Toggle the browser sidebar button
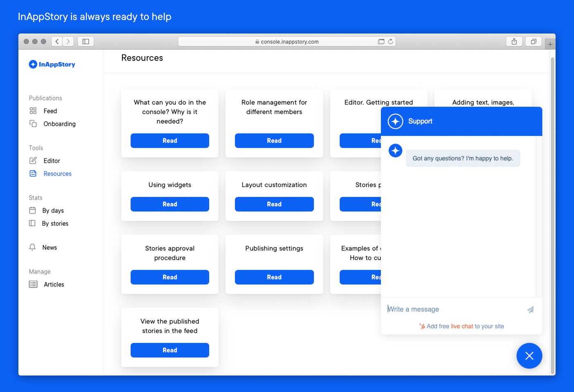This screenshot has width=574, height=392. (86, 41)
